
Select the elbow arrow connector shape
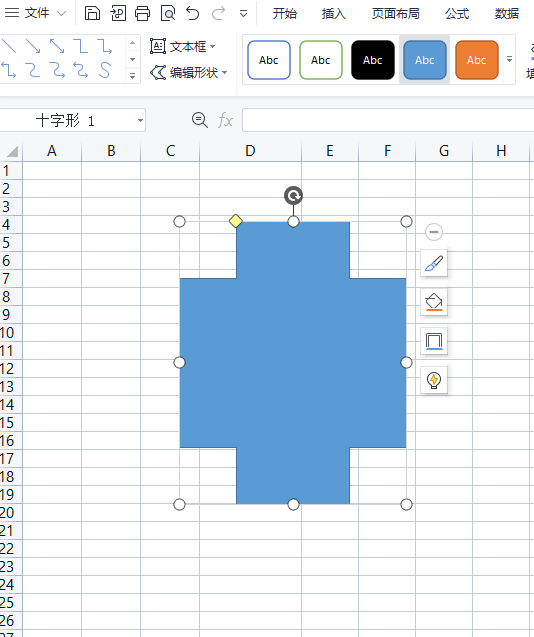[x=105, y=46]
